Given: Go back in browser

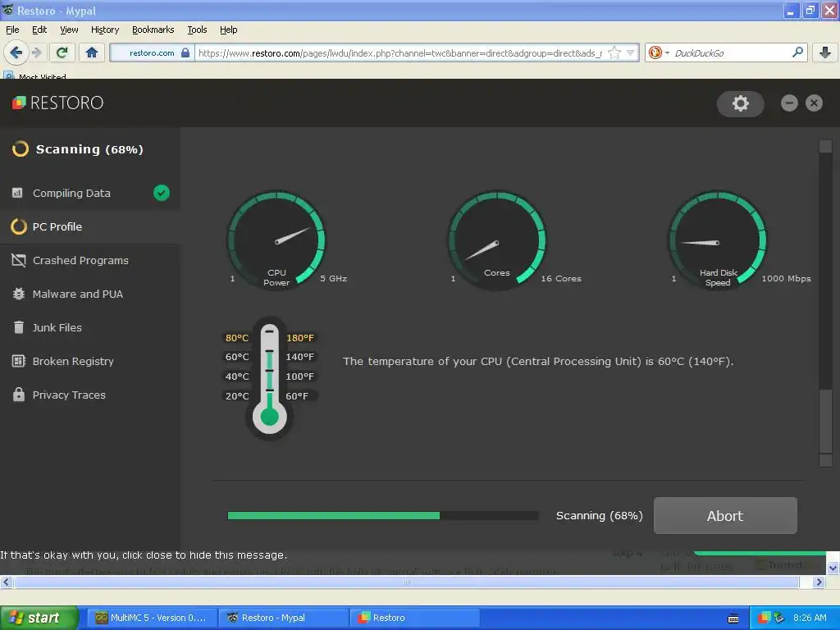Looking at the screenshot, I should (16, 52).
